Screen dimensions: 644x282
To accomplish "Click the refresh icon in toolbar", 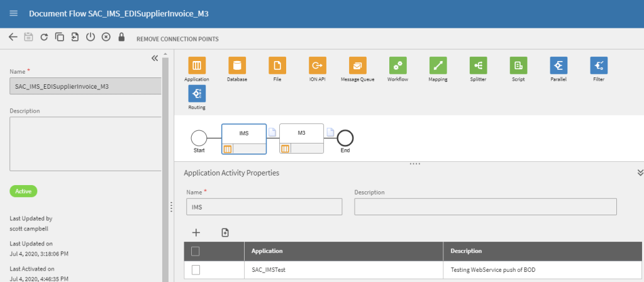I will (x=44, y=37).
